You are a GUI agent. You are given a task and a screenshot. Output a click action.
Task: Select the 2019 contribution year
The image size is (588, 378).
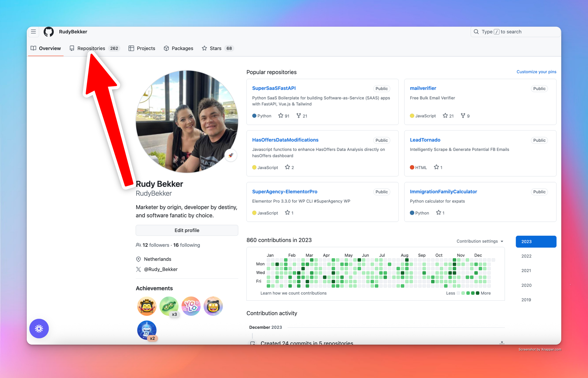pos(526,300)
